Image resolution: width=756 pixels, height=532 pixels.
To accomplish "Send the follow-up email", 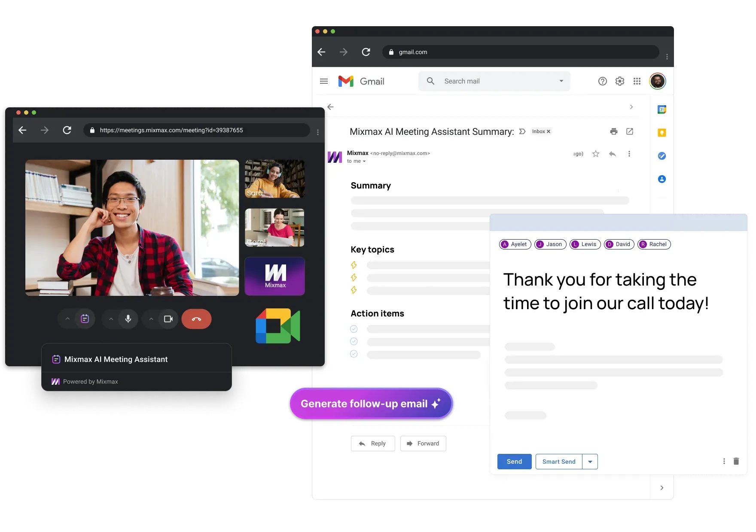I will pyautogui.click(x=515, y=462).
